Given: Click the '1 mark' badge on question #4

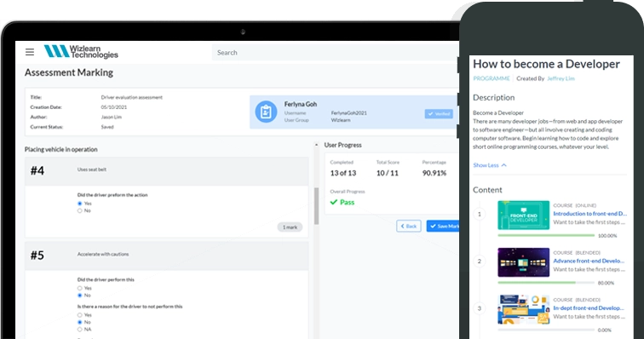Looking at the screenshot, I should (290, 227).
